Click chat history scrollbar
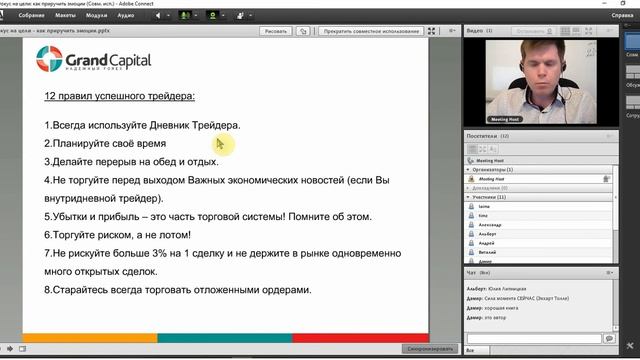Image resolution: width=640 pixels, height=360 pixels. coord(616,305)
